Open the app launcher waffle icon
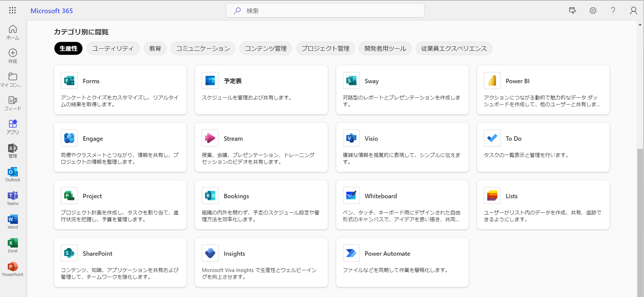 (x=13, y=10)
